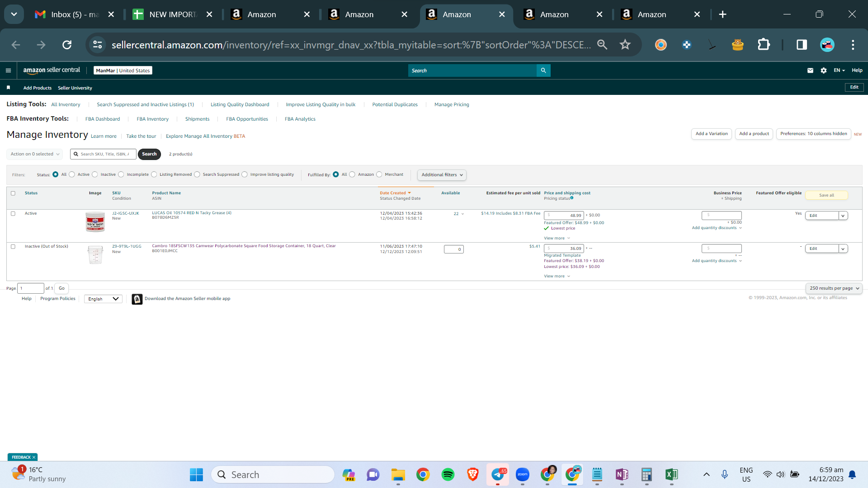The width and height of the screenshot is (868, 488).
Task: Click the Save all button
Action: pyautogui.click(x=826, y=195)
